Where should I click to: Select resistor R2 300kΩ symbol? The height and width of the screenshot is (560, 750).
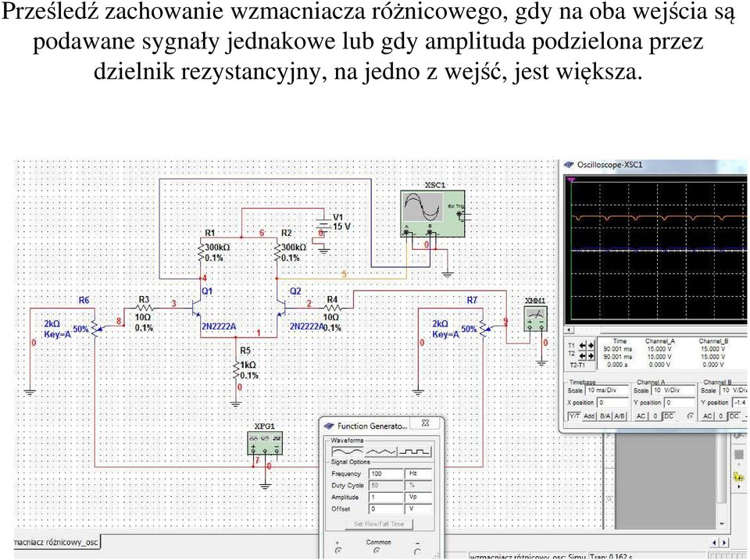pos(277,252)
